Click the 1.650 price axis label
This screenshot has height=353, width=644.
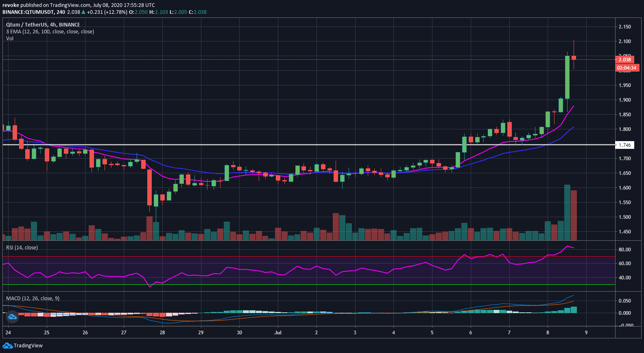[x=624, y=173]
